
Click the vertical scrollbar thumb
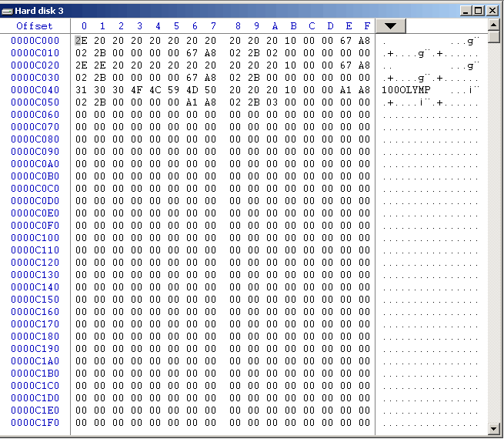click(x=493, y=36)
